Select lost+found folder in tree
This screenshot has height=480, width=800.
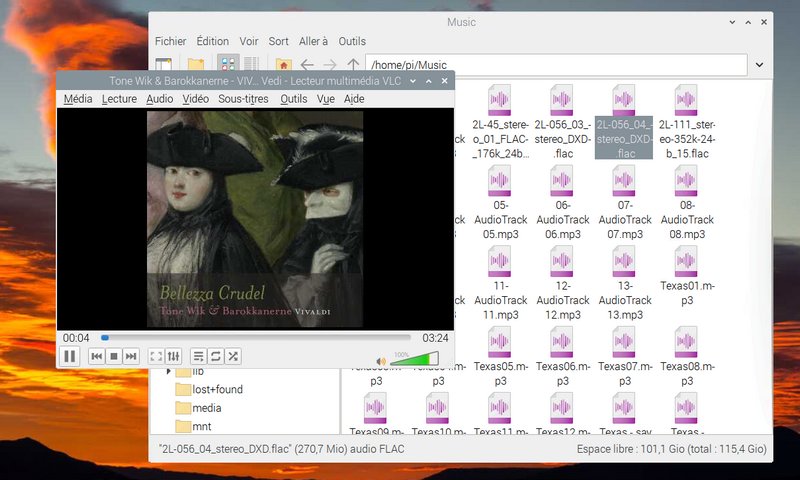point(209,390)
